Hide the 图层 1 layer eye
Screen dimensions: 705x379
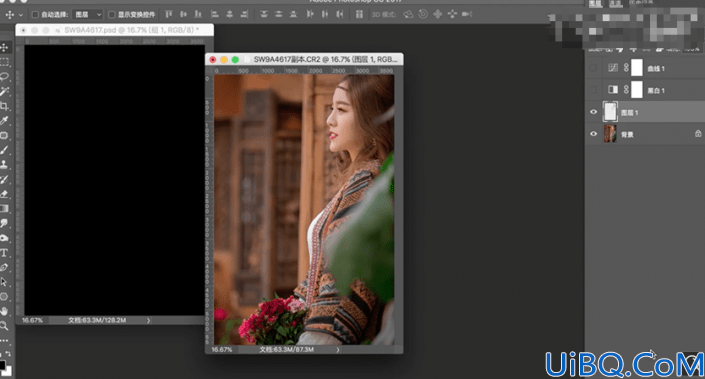pyautogui.click(x=593, y=112)
